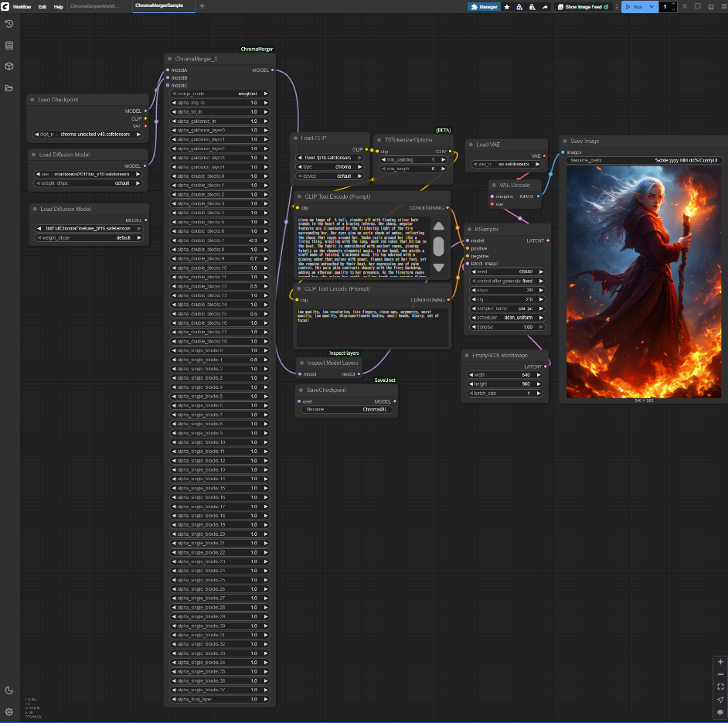728x723 pixels.
Task: Open the sampler_name combo in KSampler
Action: tap(507, 309)
